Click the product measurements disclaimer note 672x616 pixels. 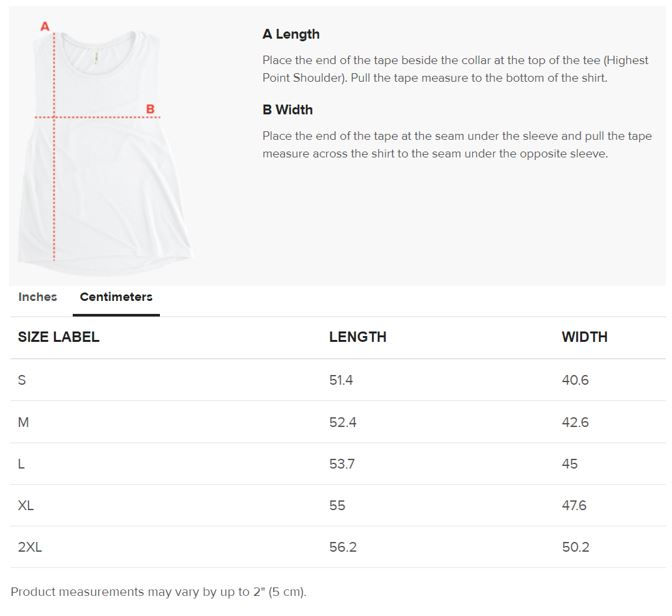click(x=158, y=591)
